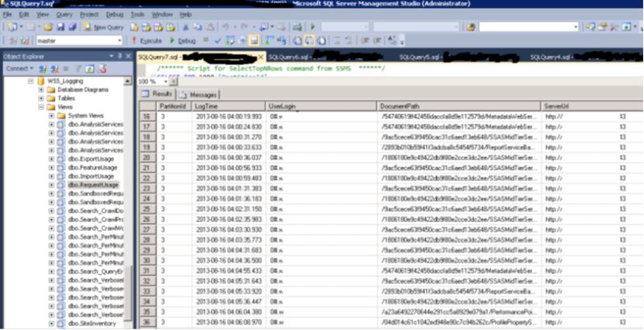This screenshot has width=644, height=330.
Task: Click the green Start arrow in the top toolbar
Action: (313, 27)
